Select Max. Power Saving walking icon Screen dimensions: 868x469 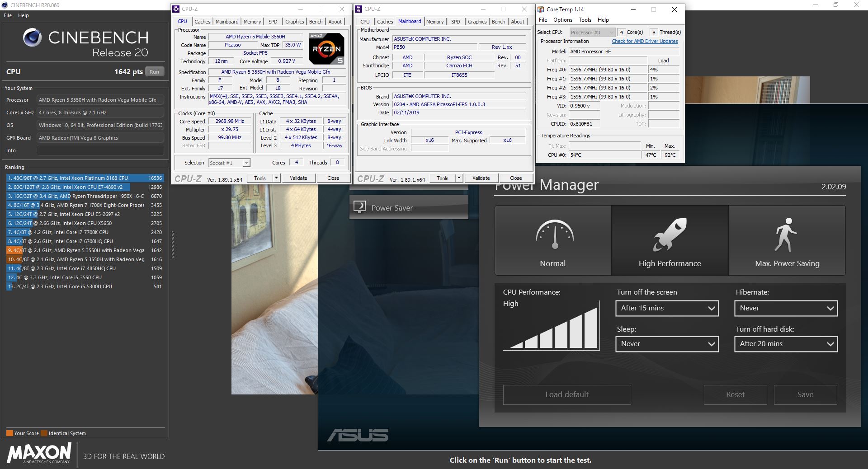click(x=785, y=234)
